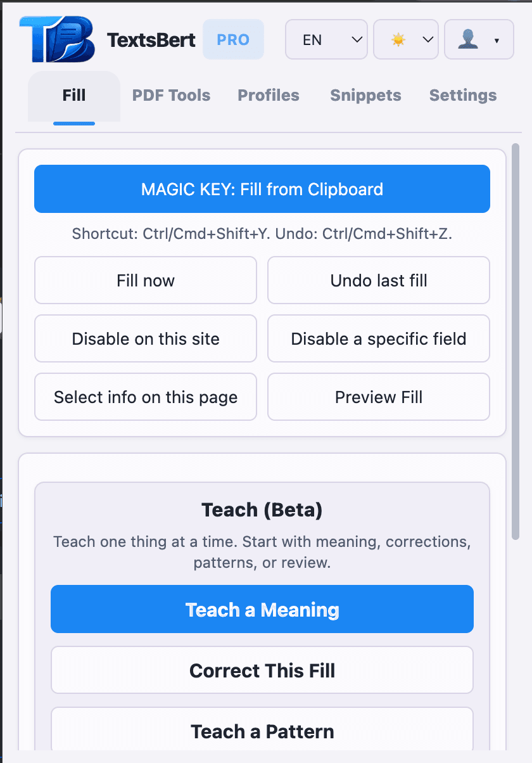Trigger MAGIC KEY: Fill from Clipboard

click(x=262, y=189)
